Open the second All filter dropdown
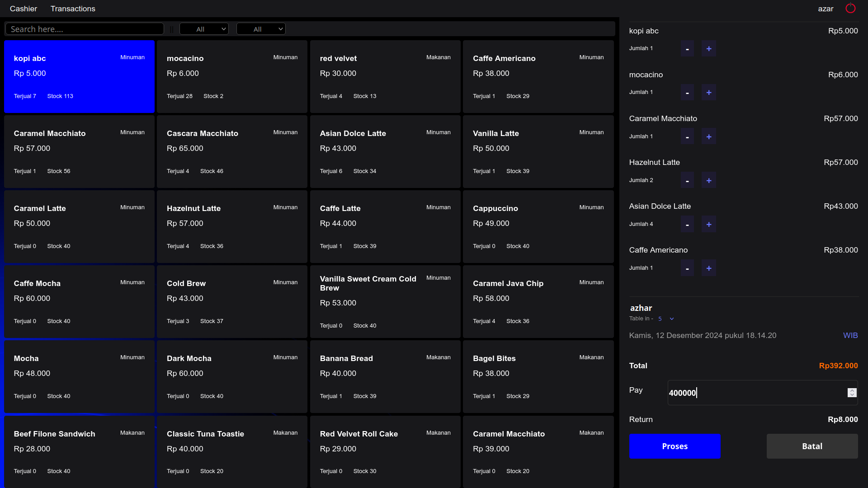 coord(261,29)
